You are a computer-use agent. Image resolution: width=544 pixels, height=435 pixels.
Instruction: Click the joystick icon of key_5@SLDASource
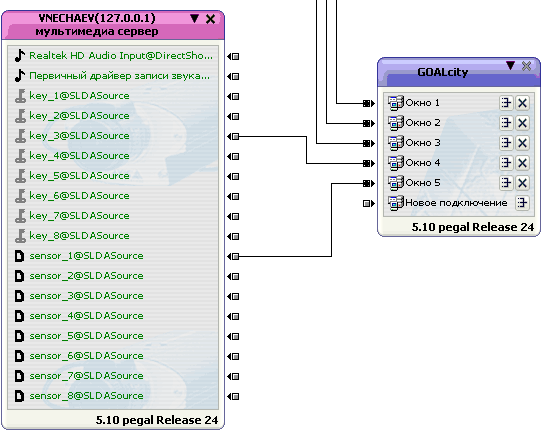20,176
